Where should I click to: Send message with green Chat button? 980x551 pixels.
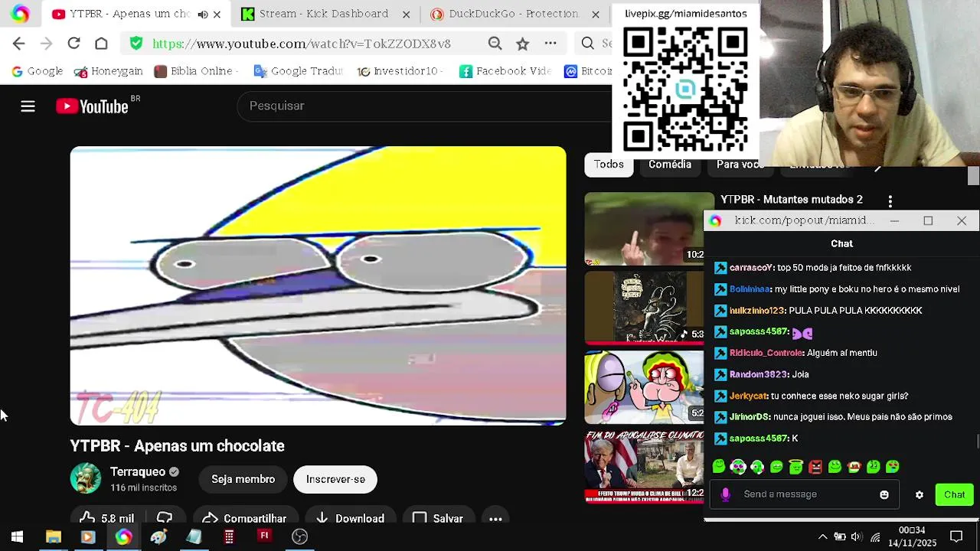954,494
